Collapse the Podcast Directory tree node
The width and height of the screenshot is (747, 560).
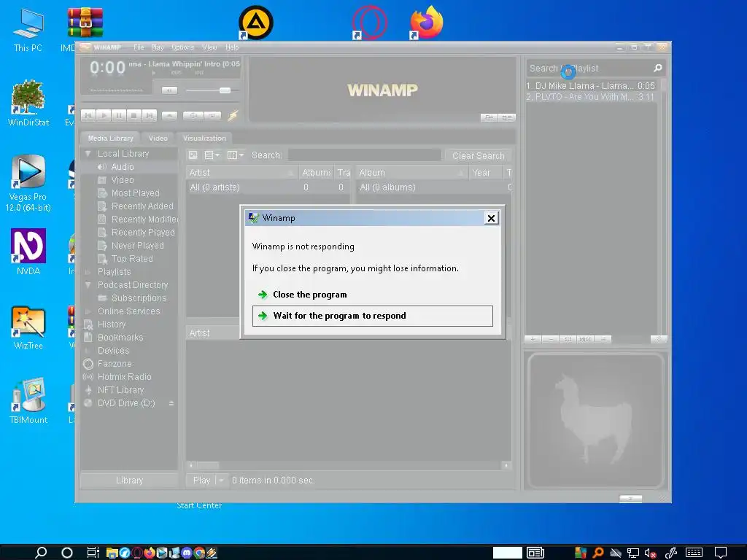[x=88, y=285]
